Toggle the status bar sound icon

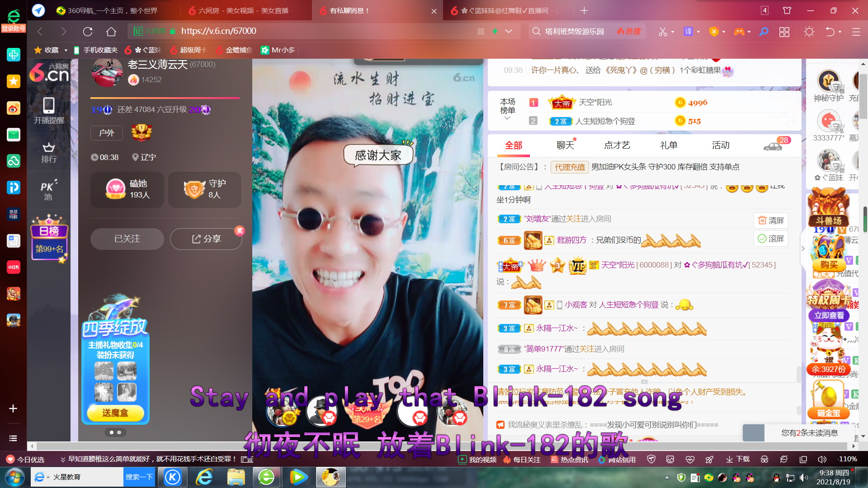[822, 459]
